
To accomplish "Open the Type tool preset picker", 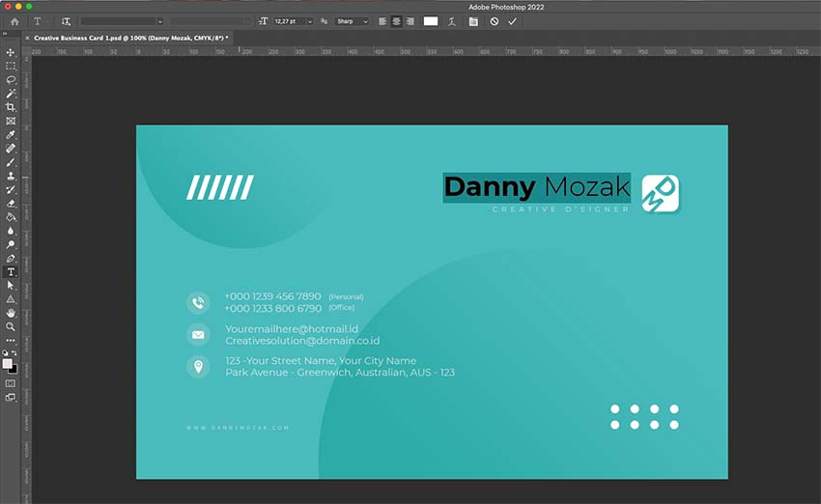I will tap(37, 21).
